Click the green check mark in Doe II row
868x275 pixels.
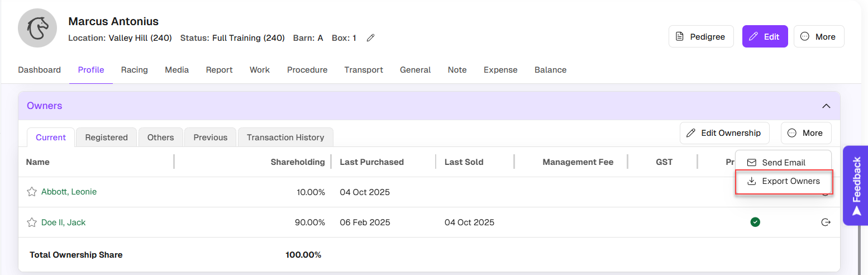[x=755, y=222]
